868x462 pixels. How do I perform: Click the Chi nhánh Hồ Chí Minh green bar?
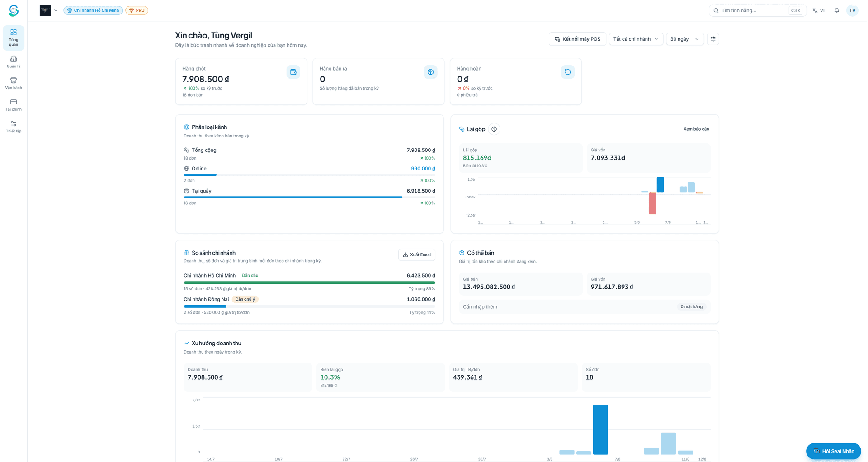309,283
